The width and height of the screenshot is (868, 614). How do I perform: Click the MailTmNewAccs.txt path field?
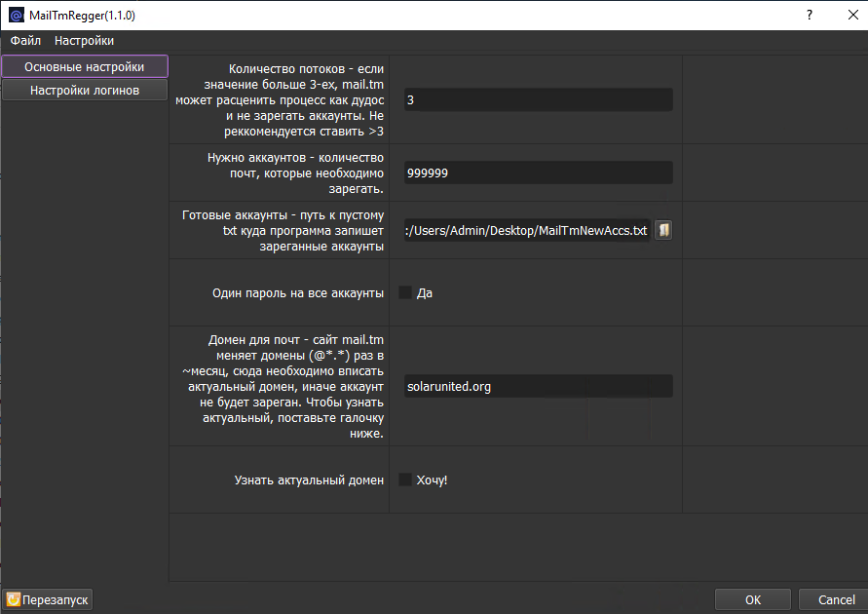(x=526, y=230)
